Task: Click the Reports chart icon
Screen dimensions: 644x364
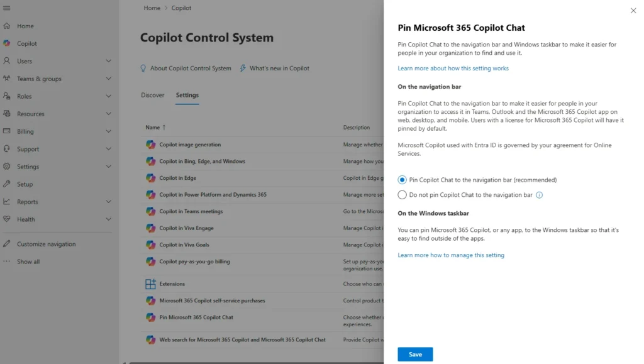Action: click(x=6, y=202)
